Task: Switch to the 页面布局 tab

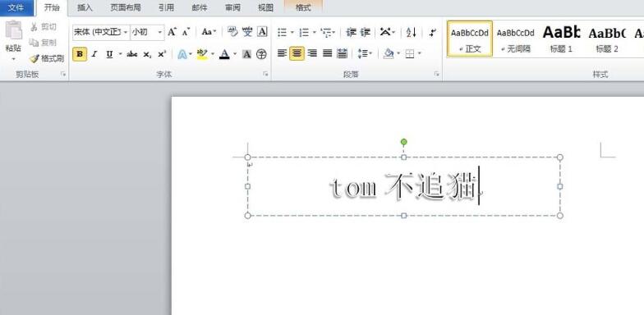Action: [126, 8]
